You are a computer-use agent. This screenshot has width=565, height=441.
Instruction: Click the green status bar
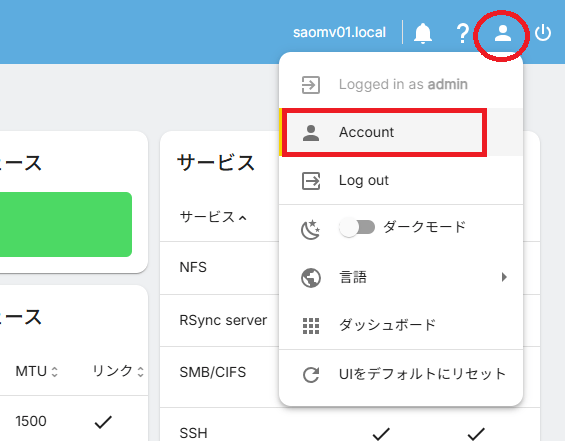click(x=66, y=224)
